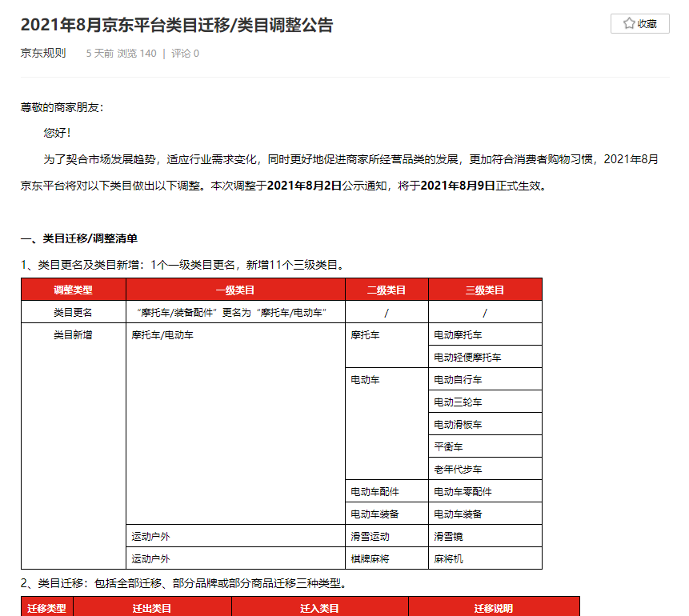Click the line starting 2、类目迁移
This screenshot has width=689, height=616.
point(185,583)
